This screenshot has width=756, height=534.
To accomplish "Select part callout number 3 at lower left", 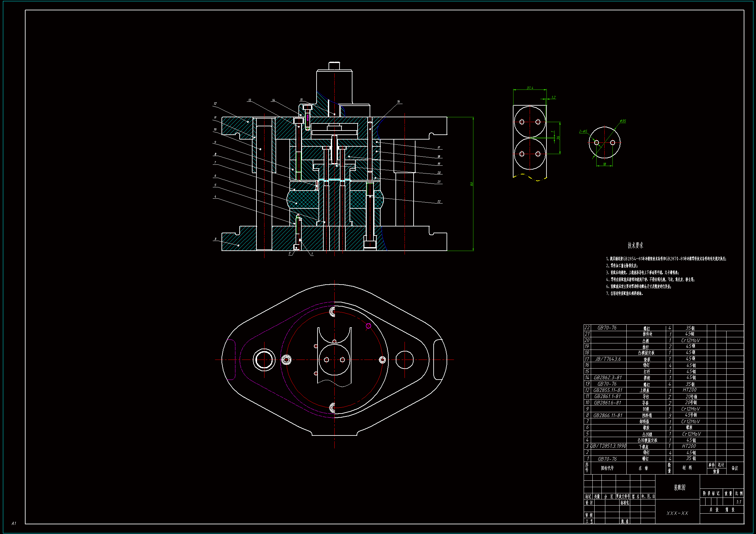I will (215, 239).
